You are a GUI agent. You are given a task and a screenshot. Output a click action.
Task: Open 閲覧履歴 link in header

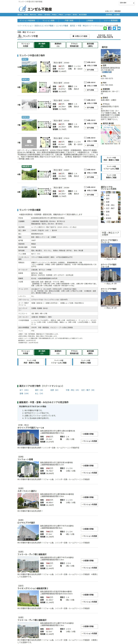tap(117, 11)
